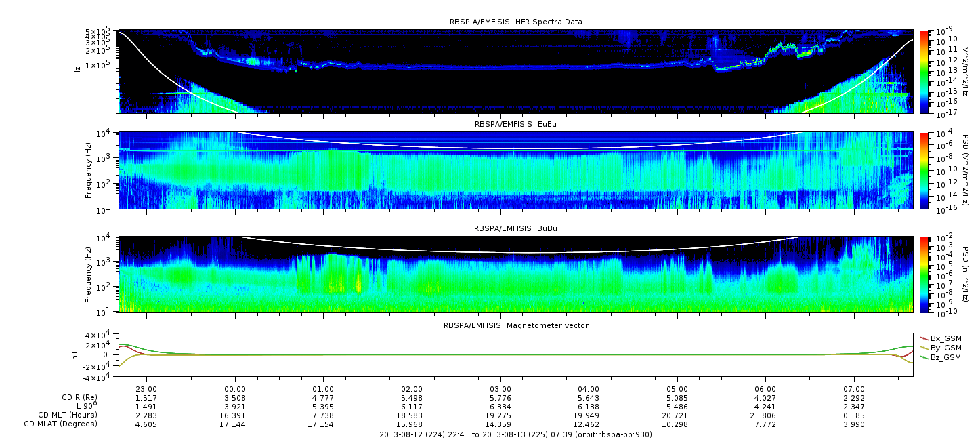Select the By_GSM legend entry
The image size is (980, 446).
pos(941,347)
